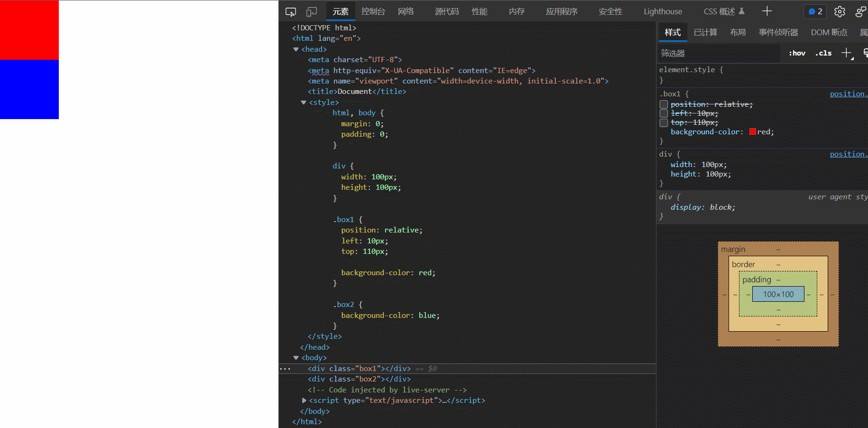Select the 元素 tab
This screenshot has width=868, height=428.
coord(341,11)
